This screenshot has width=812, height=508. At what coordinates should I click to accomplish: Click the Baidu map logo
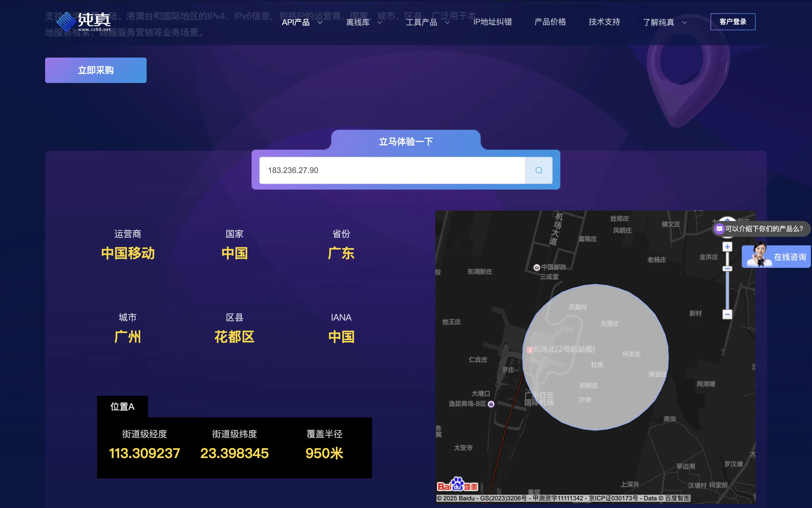click(457, 485)
